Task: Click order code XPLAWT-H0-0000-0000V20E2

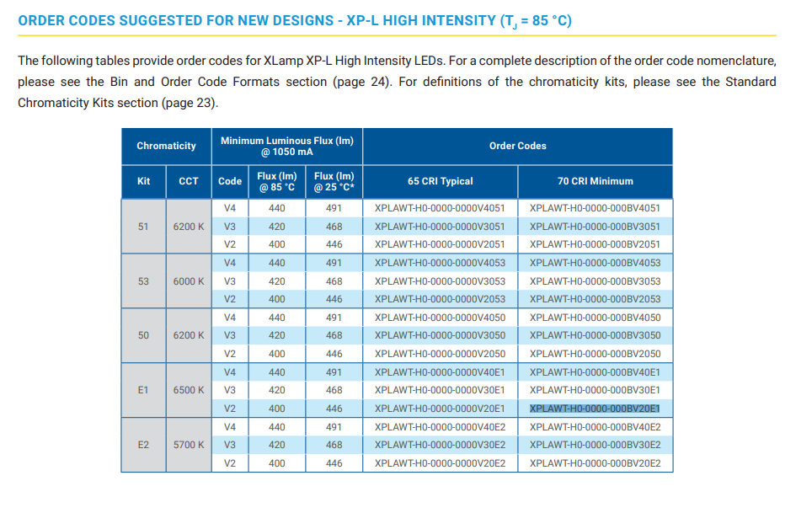Action: (x=440, y=463)
